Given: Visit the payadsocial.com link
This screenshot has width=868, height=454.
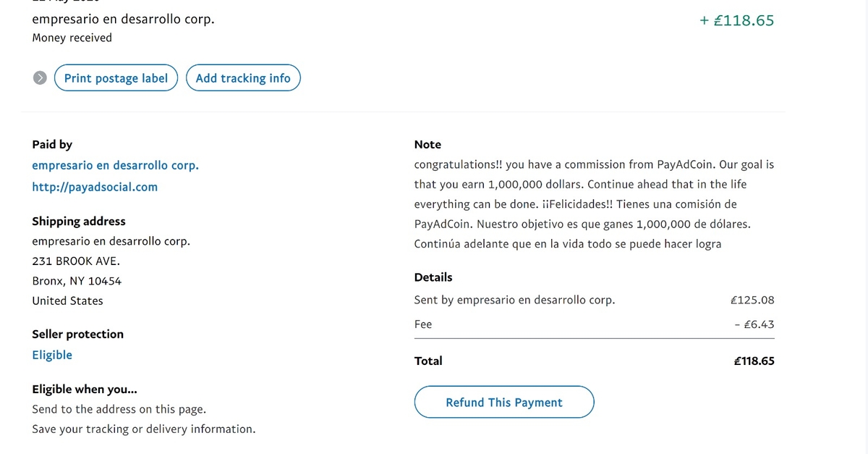Looking at the screenshot, I should click(95, 187).
